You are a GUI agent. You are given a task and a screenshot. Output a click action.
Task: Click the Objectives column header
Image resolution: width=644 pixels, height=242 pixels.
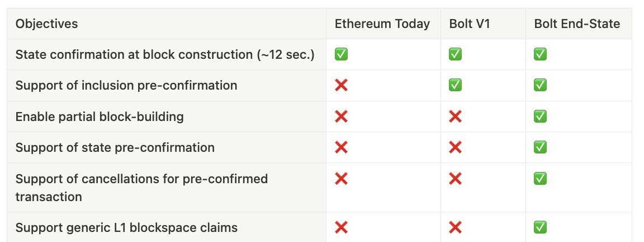point(46,24)
